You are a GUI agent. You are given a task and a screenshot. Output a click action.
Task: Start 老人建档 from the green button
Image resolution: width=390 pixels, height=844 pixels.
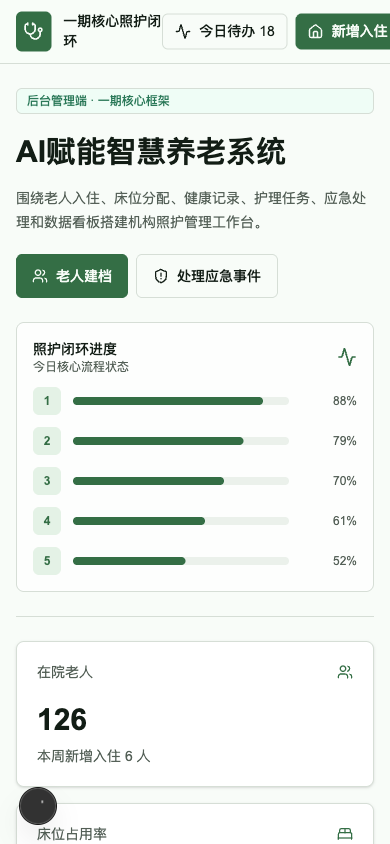pos(72,276)
